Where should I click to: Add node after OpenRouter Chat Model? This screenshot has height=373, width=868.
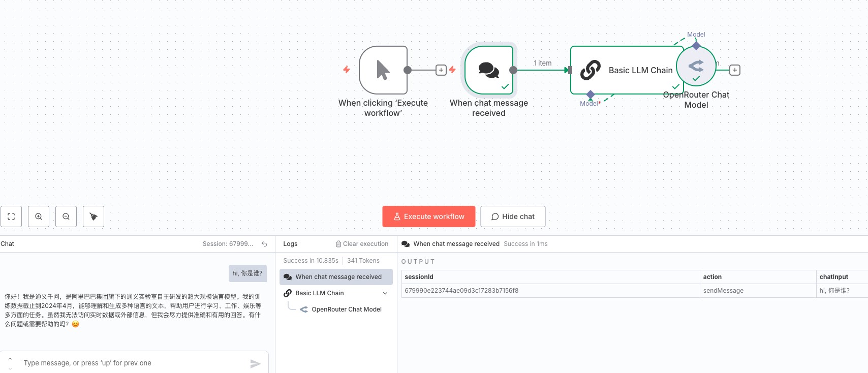735,70
